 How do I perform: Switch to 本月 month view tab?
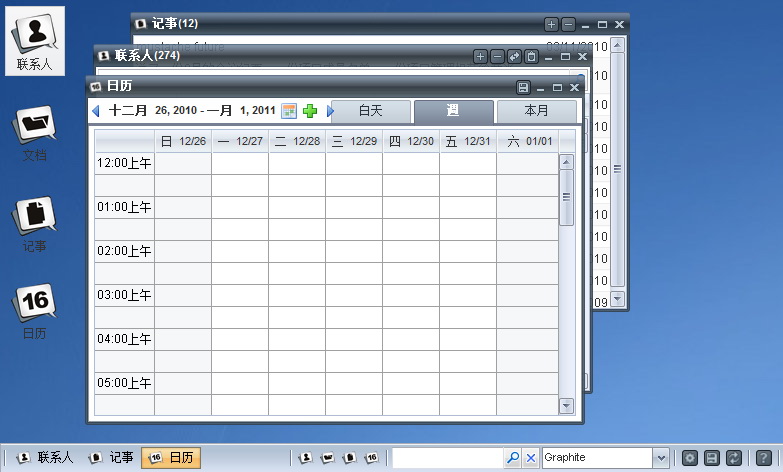click(536, 111)
